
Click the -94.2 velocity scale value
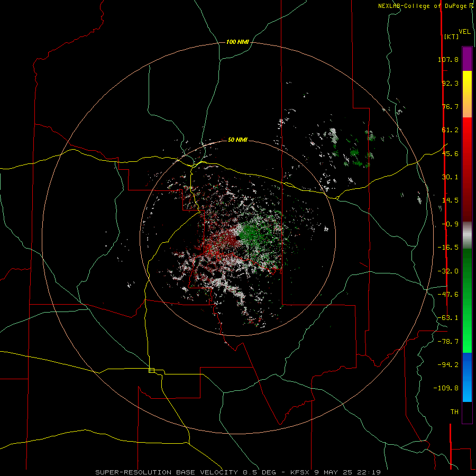(x=448, y=365)
